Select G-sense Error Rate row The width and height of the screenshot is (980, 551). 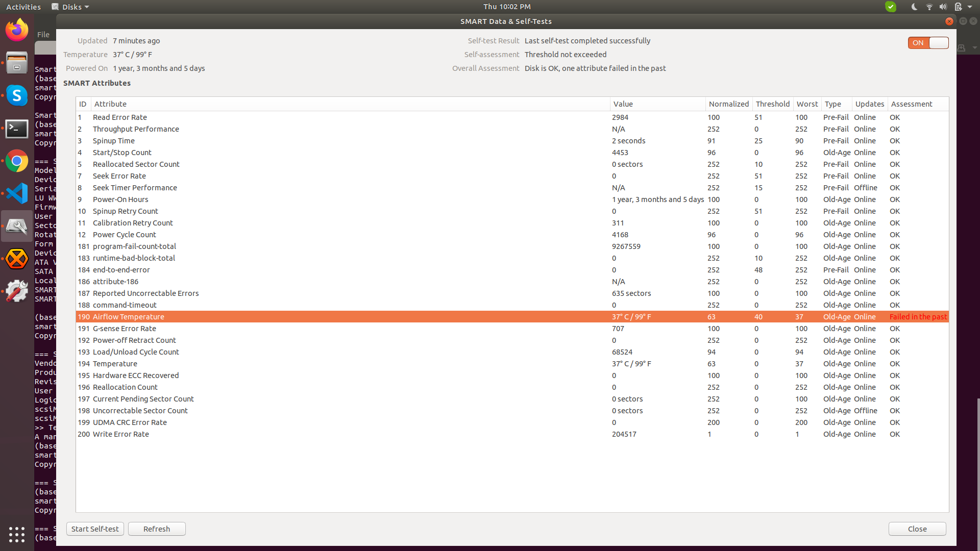512,329
